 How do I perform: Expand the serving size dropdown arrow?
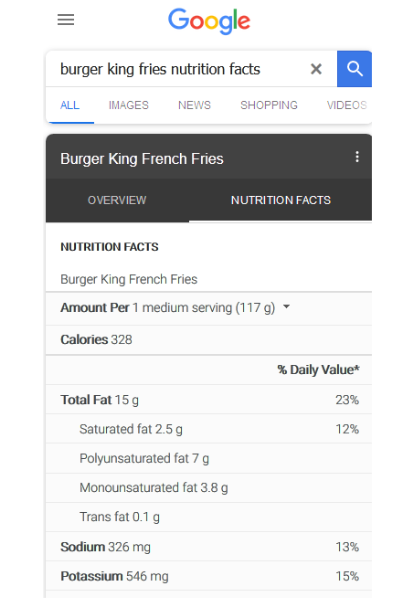pyautogui.click(x=287, y=307)
